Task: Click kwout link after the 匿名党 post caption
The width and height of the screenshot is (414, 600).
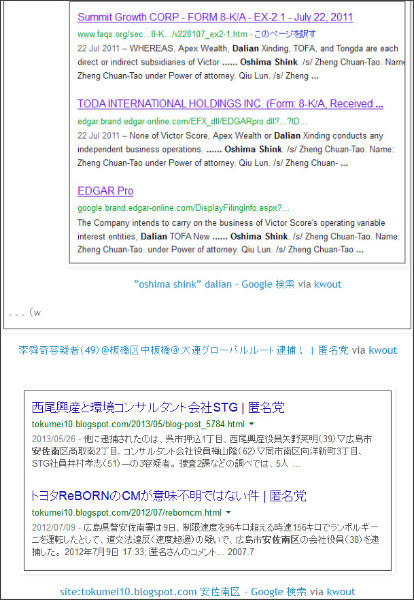Action: pyautogui.click(x=383, y=350)
